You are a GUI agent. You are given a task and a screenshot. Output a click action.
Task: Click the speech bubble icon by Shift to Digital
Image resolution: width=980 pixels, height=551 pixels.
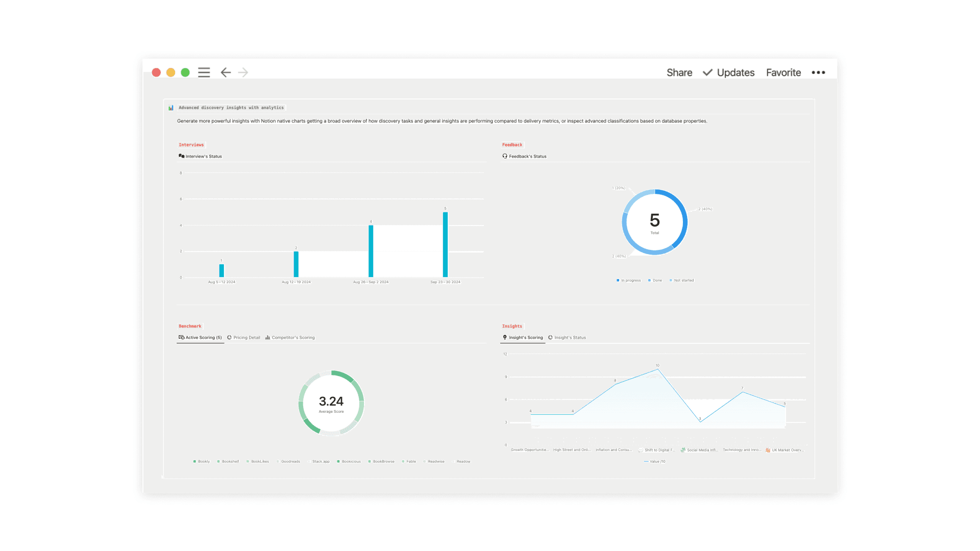641,450
